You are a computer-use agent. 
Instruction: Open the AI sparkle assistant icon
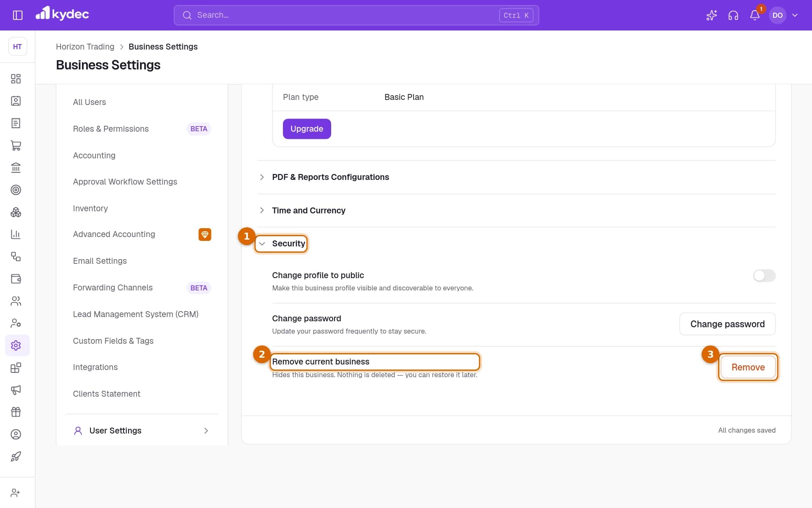click(x=711, y=15)
